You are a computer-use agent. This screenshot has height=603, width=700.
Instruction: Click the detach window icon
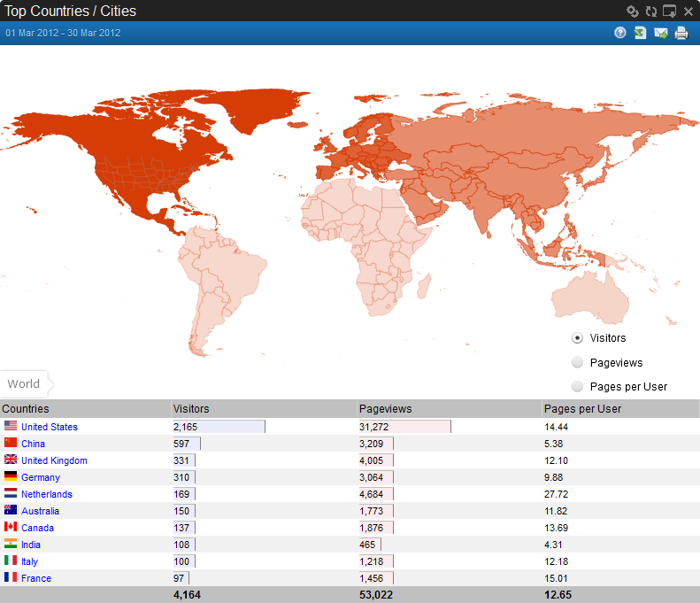(669, 12)
